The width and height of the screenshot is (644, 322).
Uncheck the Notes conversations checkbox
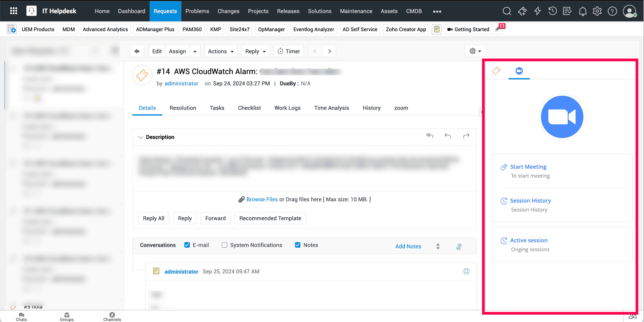(x=297, y=245)
